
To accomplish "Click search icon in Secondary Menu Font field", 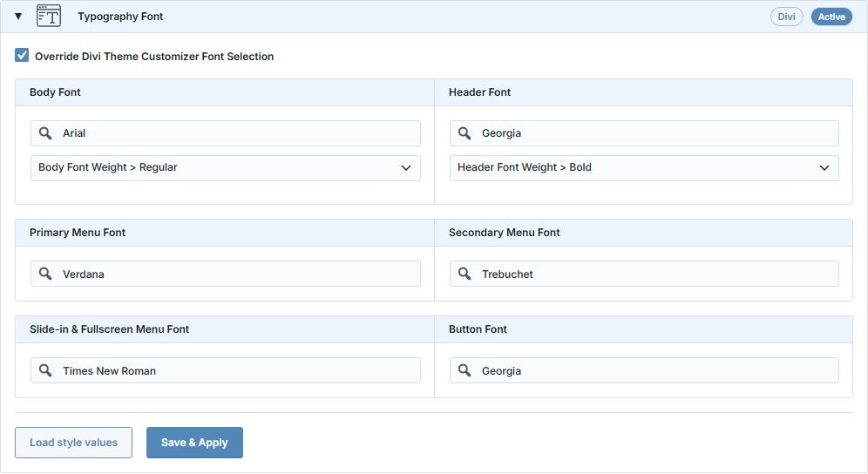I will tap(465, 274).
